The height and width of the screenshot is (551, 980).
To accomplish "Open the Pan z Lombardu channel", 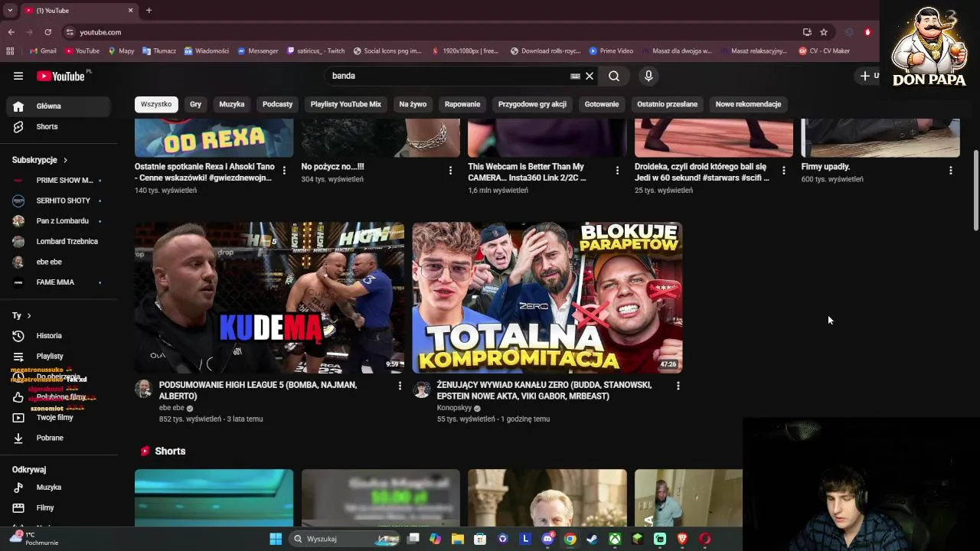I will [57, 221].
